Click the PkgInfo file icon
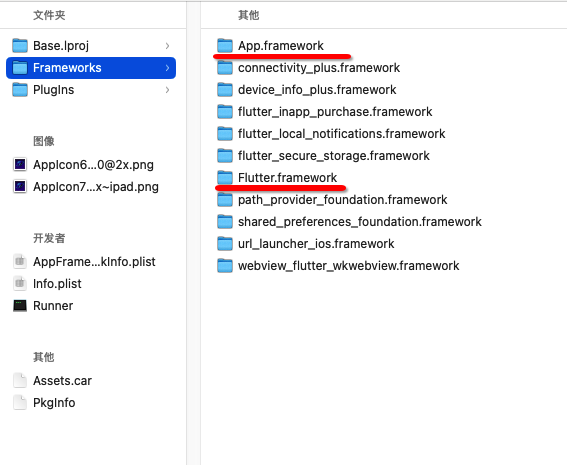 point(20,402)
